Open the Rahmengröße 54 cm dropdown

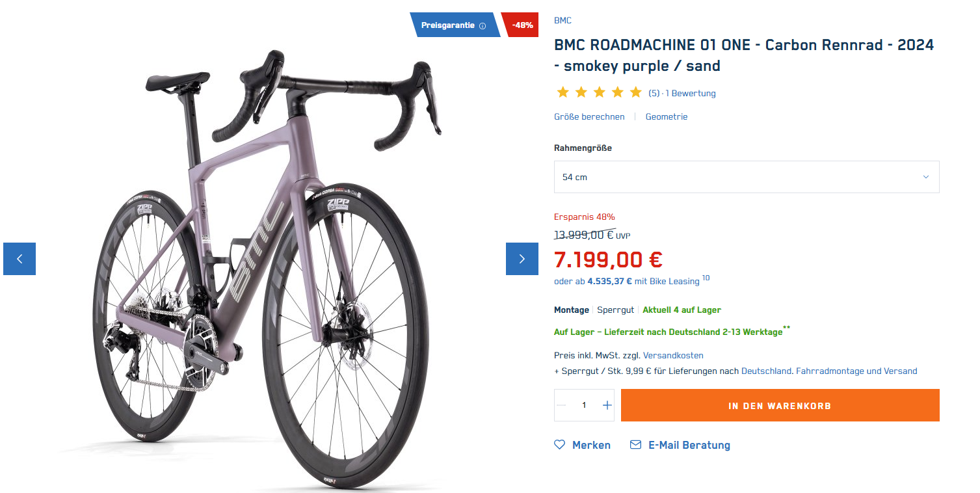pos(746,177)
